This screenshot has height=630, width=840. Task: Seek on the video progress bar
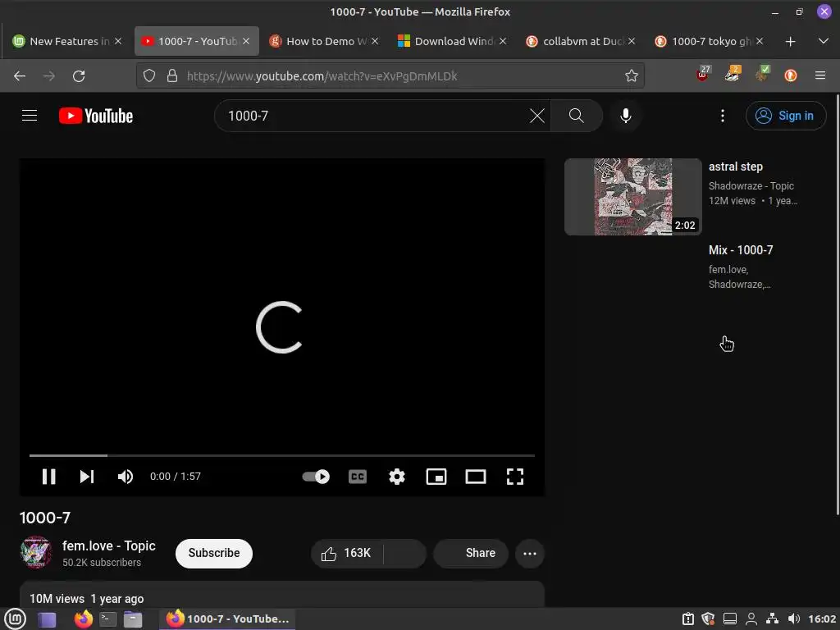point(282,455)
